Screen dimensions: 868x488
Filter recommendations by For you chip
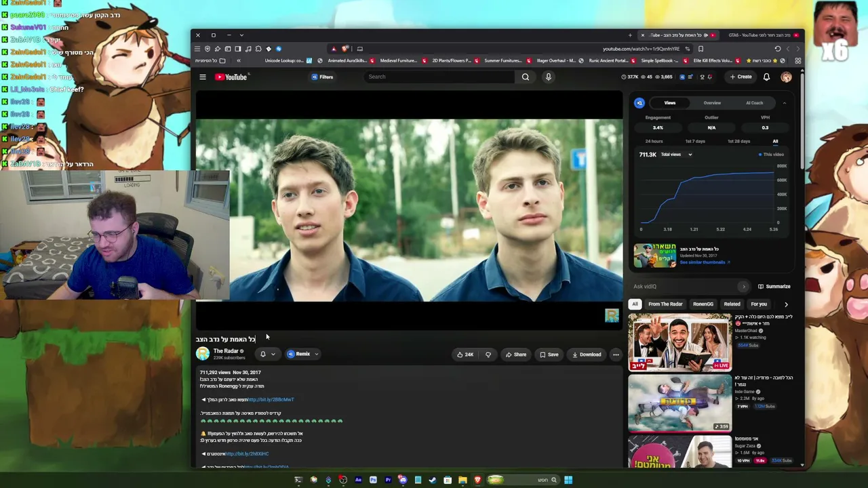[759, 304]
